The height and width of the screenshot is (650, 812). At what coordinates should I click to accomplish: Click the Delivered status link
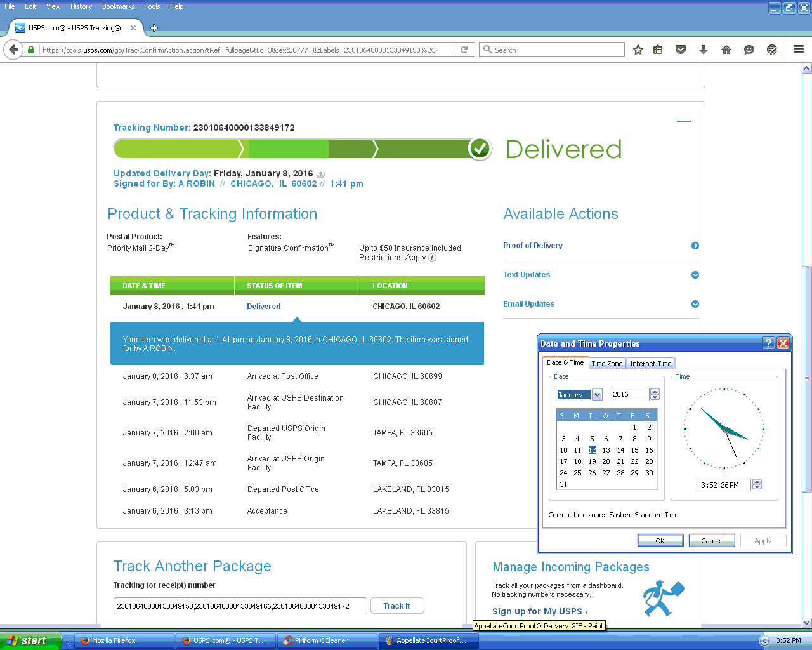264,307
